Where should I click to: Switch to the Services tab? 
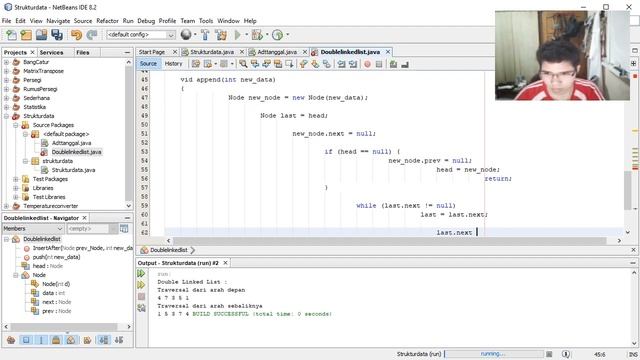51,52
